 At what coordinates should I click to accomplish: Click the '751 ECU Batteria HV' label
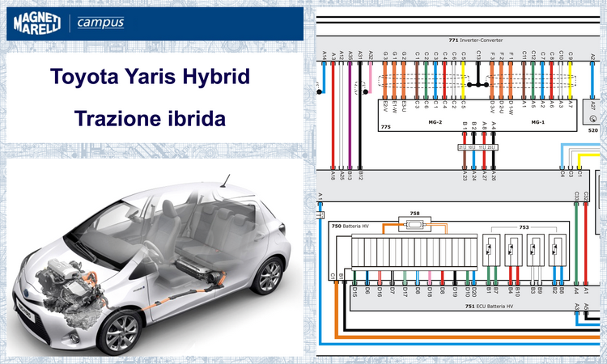click(x=489, y=307)
